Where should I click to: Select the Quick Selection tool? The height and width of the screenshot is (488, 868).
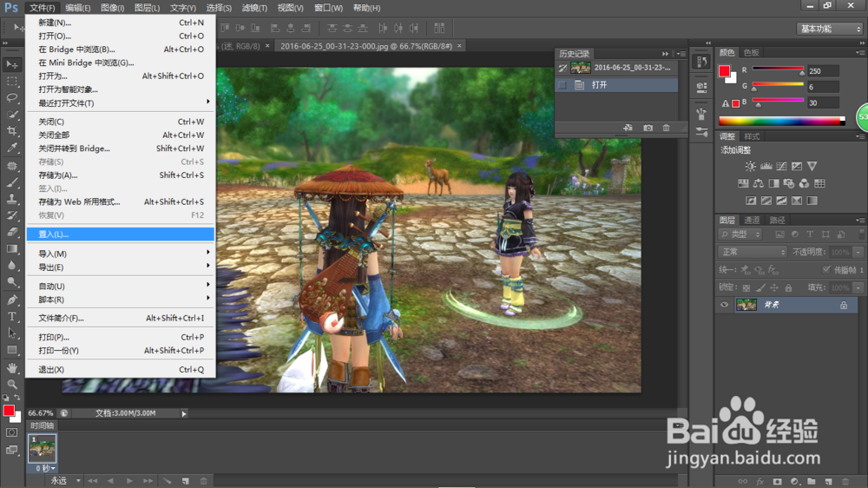point(11,115)
